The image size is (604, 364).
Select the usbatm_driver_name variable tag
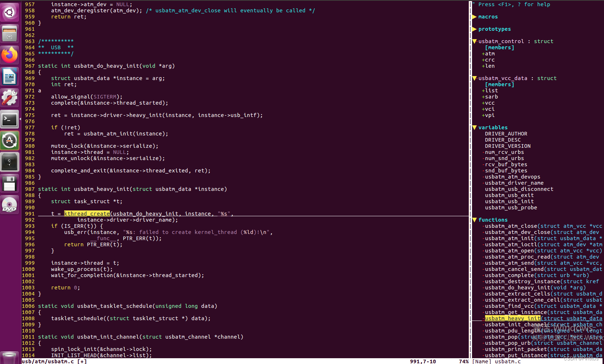[x=514, y=183]
